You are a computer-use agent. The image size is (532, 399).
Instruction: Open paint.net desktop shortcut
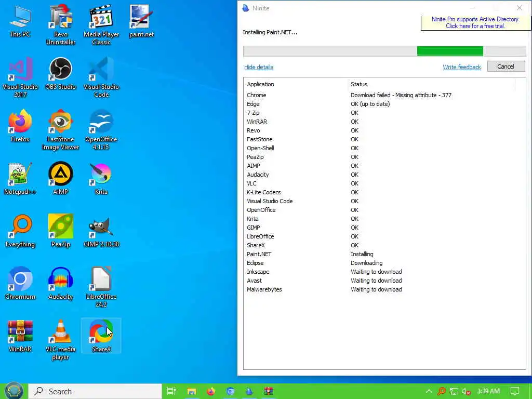click(x=141, y=21)
